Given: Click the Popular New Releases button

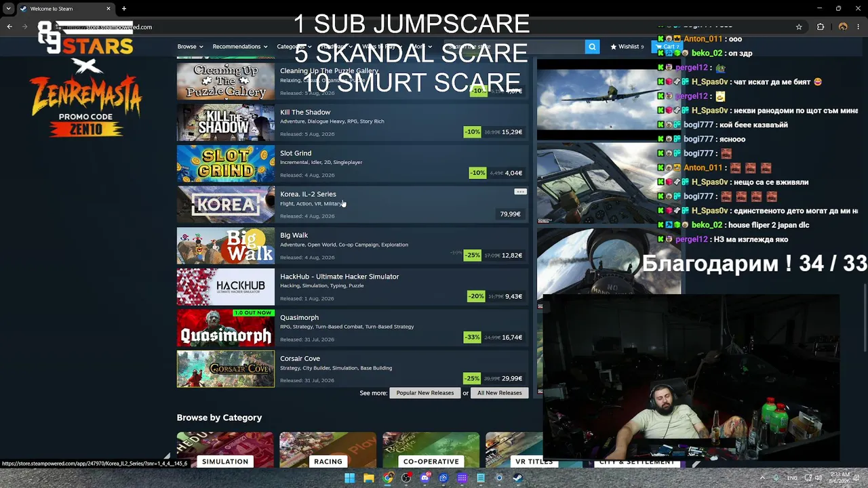Looking at the screenshot, I should pos(425,393).
